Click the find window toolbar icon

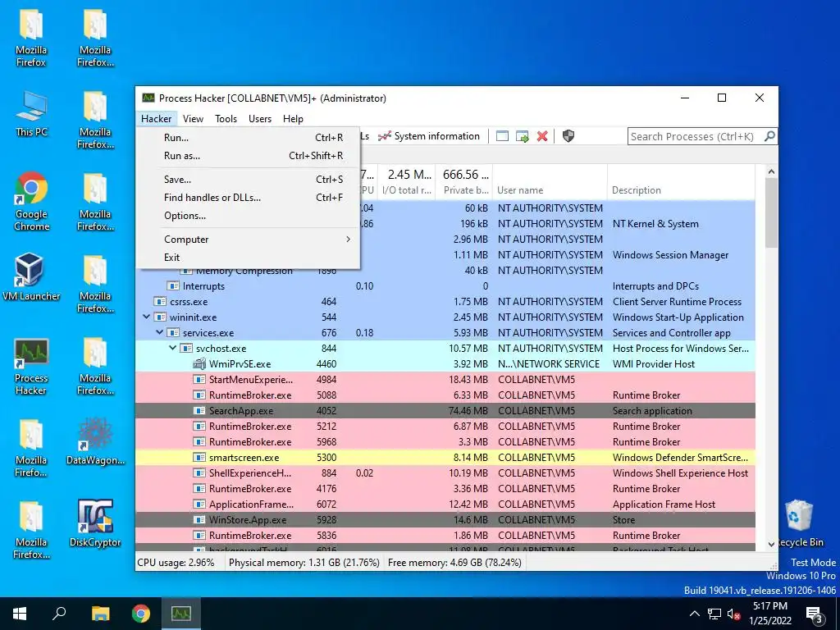point(502,136)
